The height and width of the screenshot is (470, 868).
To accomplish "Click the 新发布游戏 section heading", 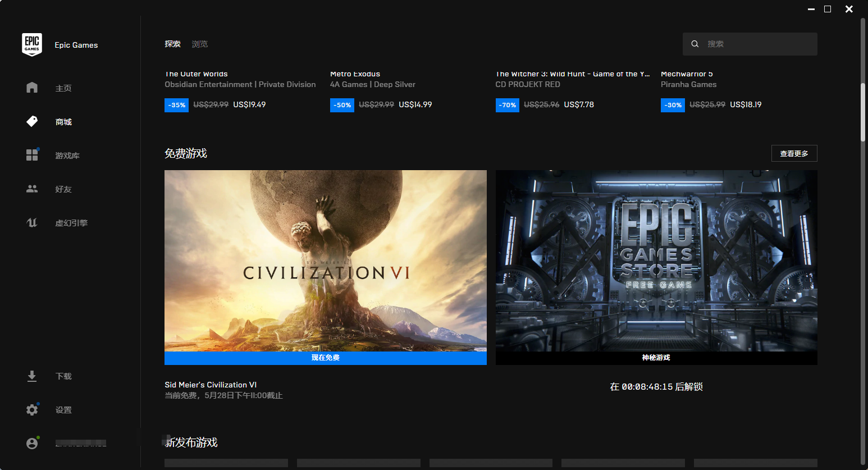I will (191, 442).
